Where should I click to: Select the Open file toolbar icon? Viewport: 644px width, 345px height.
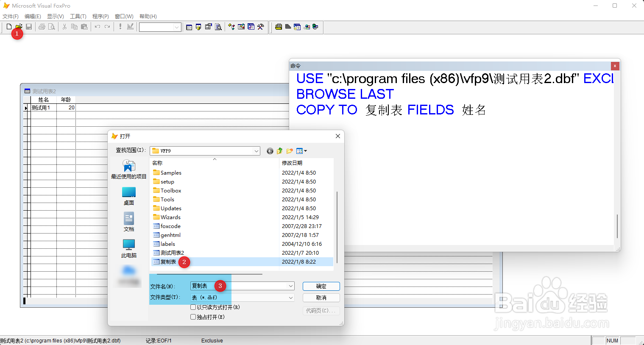pos(19,26)
